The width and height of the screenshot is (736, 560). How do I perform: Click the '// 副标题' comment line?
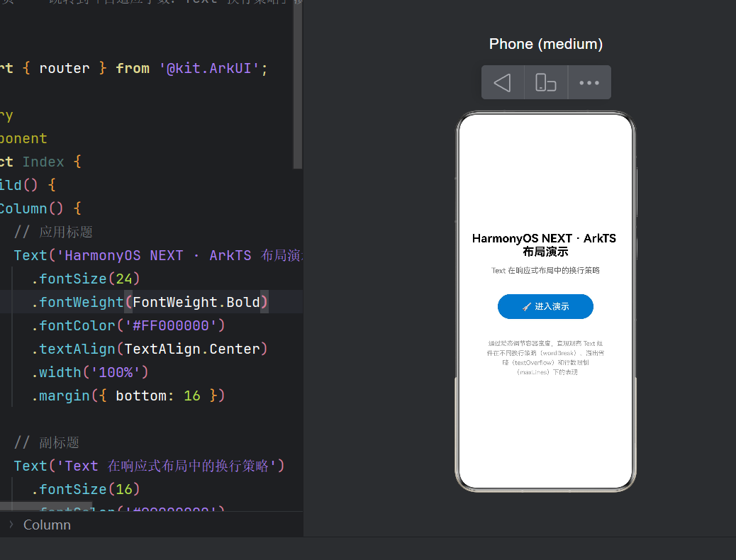pos(47,442)
